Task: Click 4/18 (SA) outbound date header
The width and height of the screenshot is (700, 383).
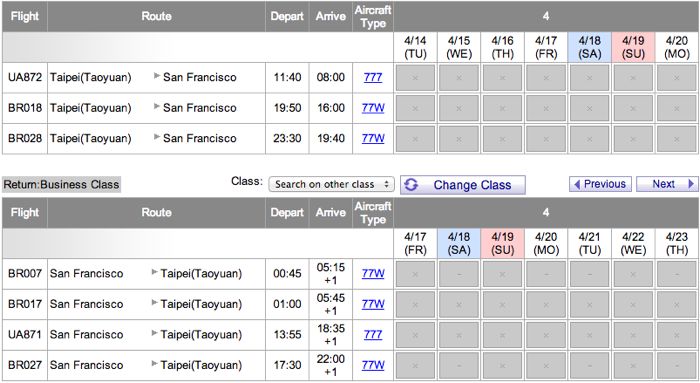Action: (589, 47)
